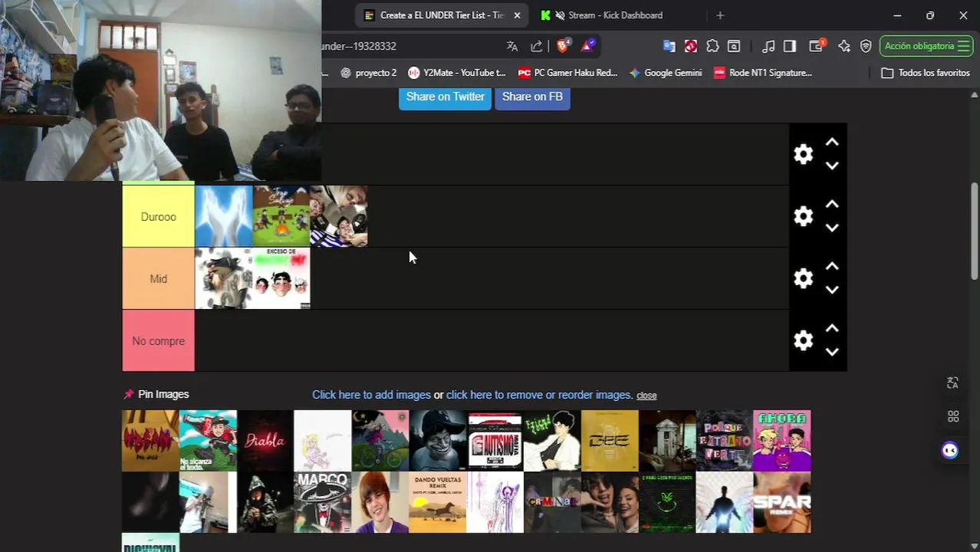Open the extensions puzzle piece menu
The image size is (980, 552).
(712, 46)
